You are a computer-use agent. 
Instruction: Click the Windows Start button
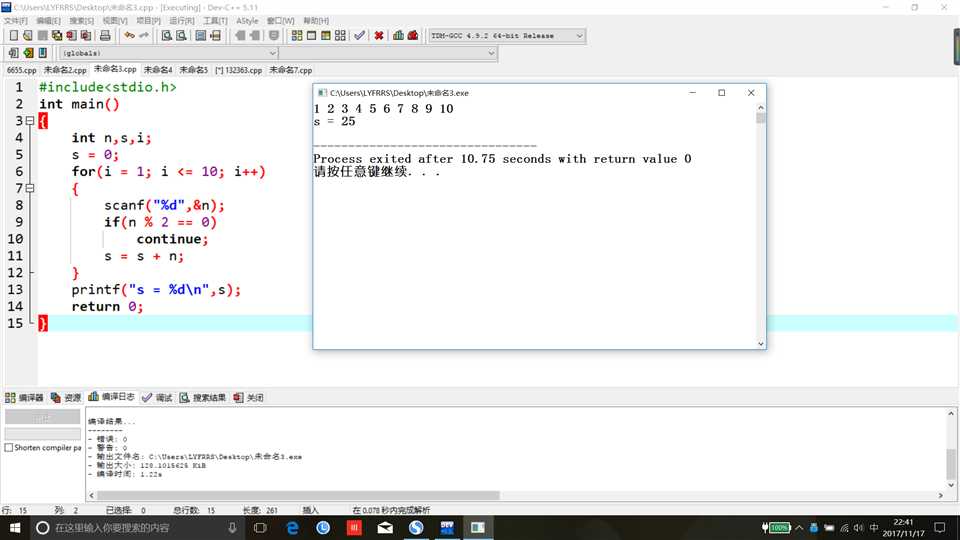(15, 528)
